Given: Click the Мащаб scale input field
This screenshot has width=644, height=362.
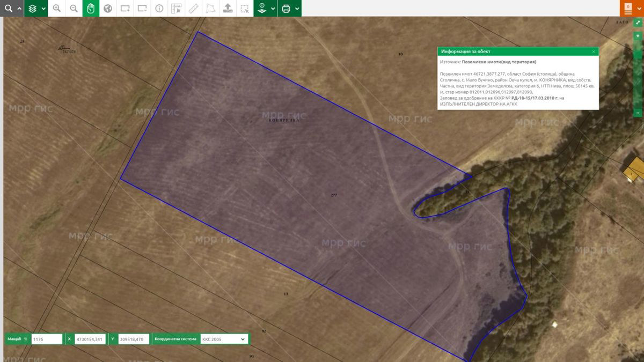Looking at the screenshot, I should click(47, 339).
